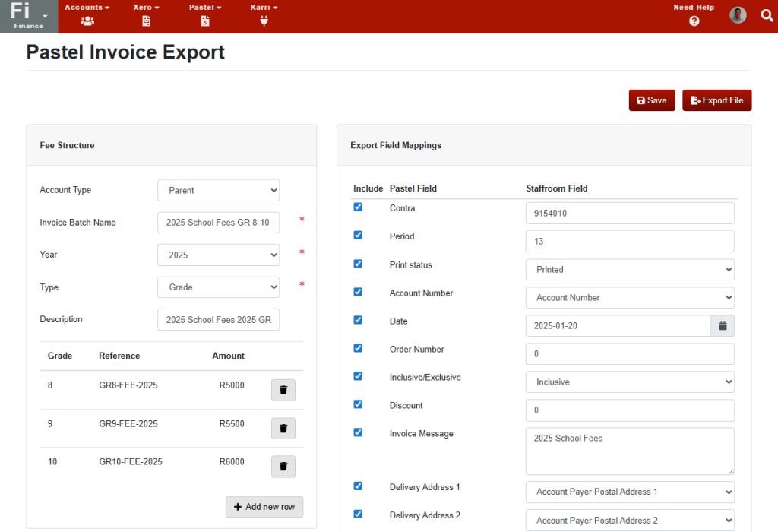Image resolution: width=778 pixels, height=532 pixels.
Task: Toggle the Period include checkbox
Action: click(358, 236)
